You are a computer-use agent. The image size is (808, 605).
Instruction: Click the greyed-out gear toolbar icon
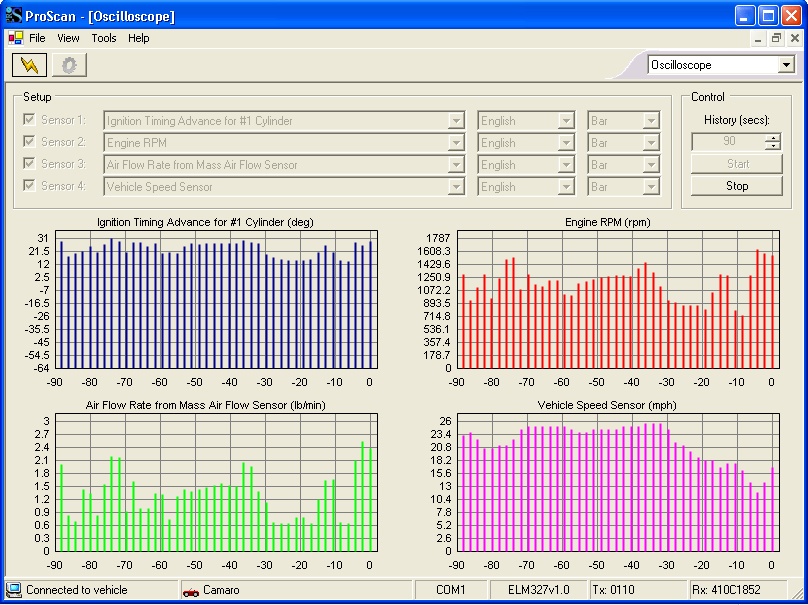(x=70, y=65)
